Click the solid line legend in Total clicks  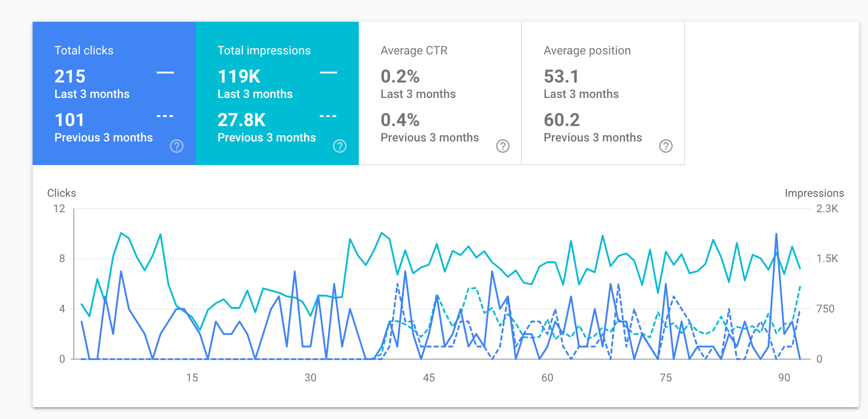pos(165,73)
